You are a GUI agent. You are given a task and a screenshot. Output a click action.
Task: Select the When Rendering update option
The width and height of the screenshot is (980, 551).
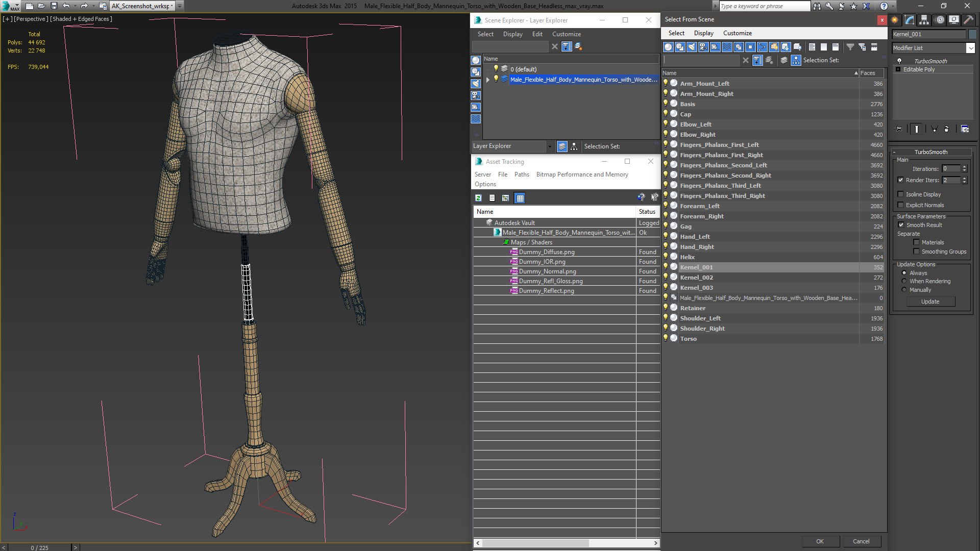pos(904,281)
